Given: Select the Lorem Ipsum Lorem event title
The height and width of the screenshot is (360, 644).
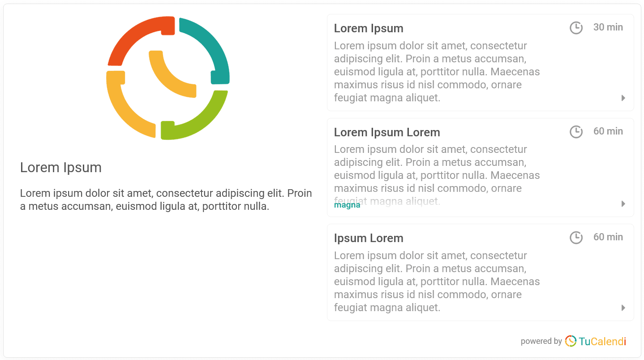Looking at the screenshot, I should [x=387, y=132].
